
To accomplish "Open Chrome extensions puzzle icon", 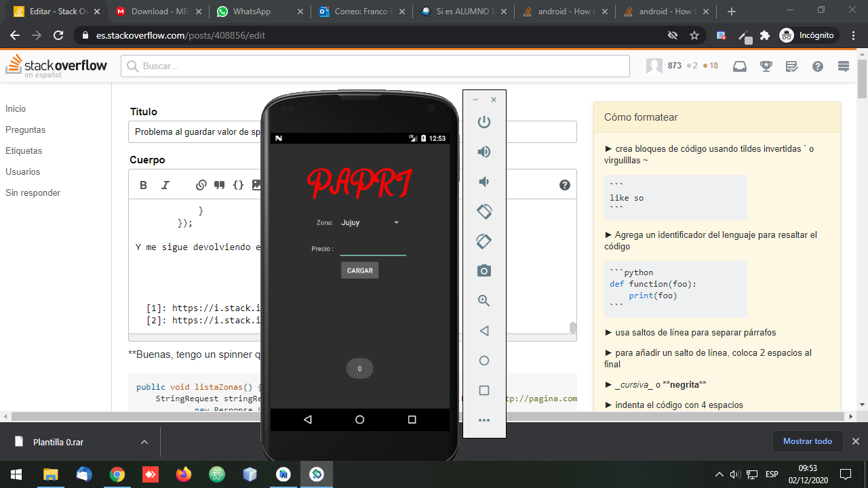I will click(x=765, y=35).
